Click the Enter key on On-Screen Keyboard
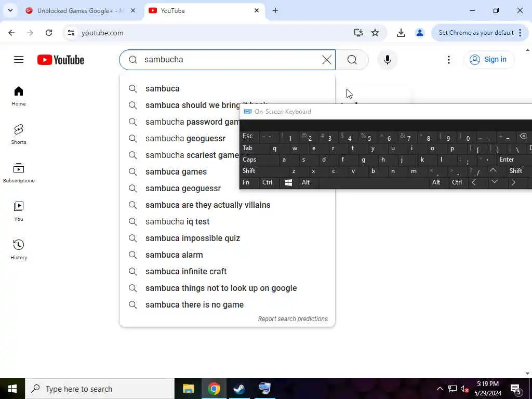 (511, 159)
